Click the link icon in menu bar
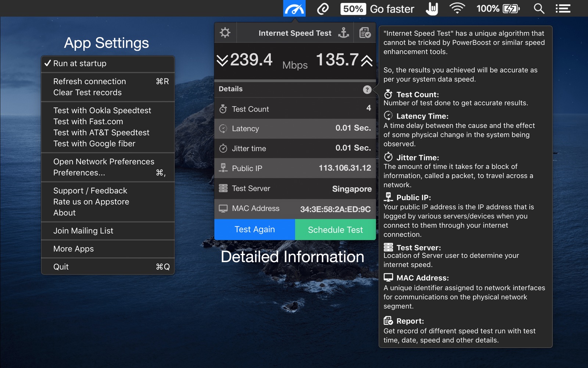Screen dimensions: 588x368 point(323,8)
